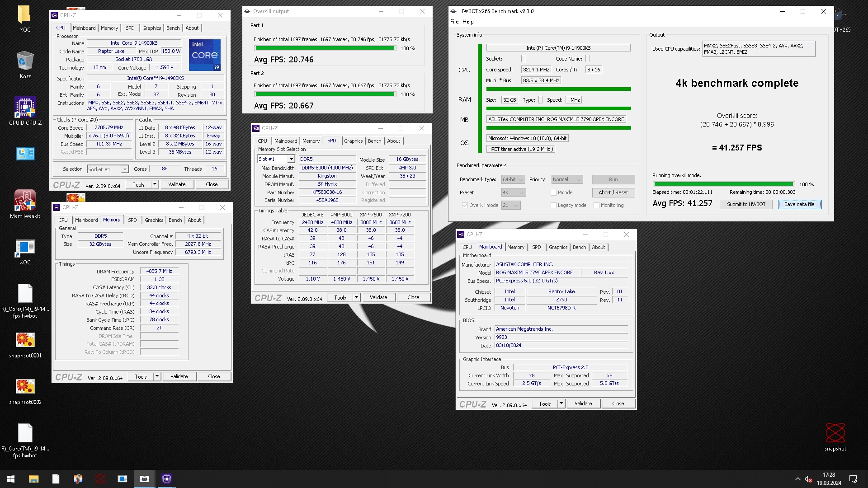The height and width of the screenshot is (488, 868).
Task: Click the taskbar clock showing 17:28
Action: [x=829, y=479]
